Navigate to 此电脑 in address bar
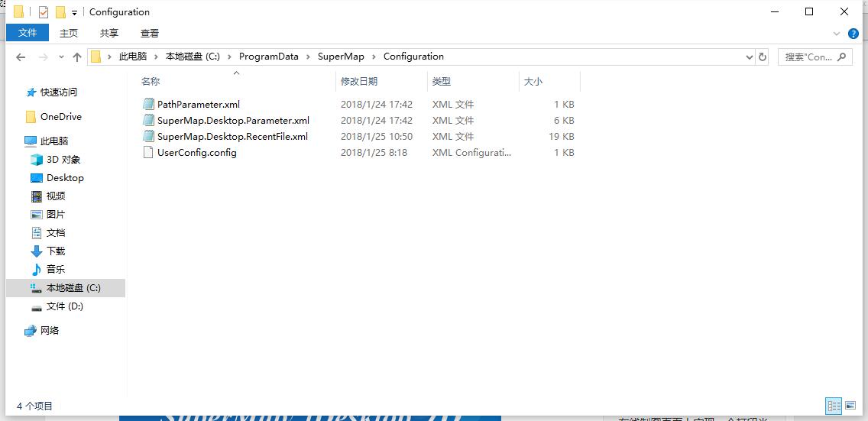868x421 pixels. (x=133, y=57)
